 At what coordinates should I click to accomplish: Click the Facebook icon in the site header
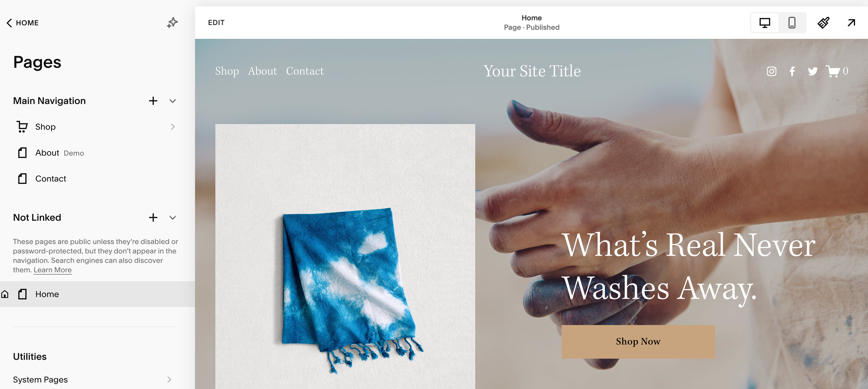(x=792, y=71)
